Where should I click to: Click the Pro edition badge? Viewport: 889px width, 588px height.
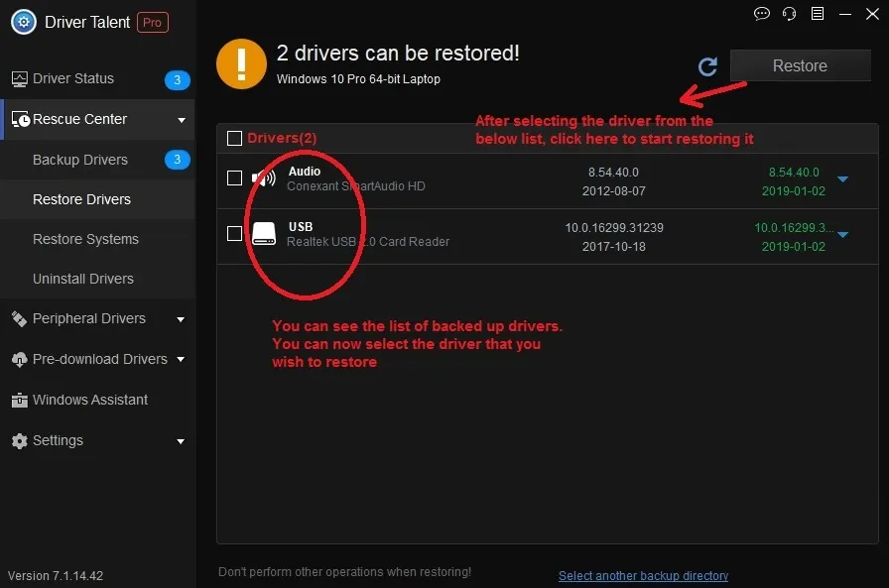(153, 23)
